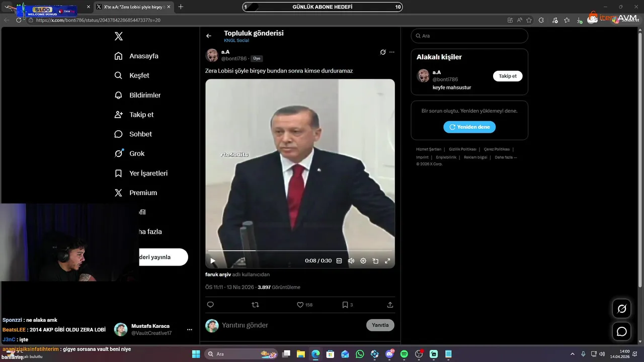The image size is (644, 362).
Task: Open the floating Grok button
Action: point(622,309)
